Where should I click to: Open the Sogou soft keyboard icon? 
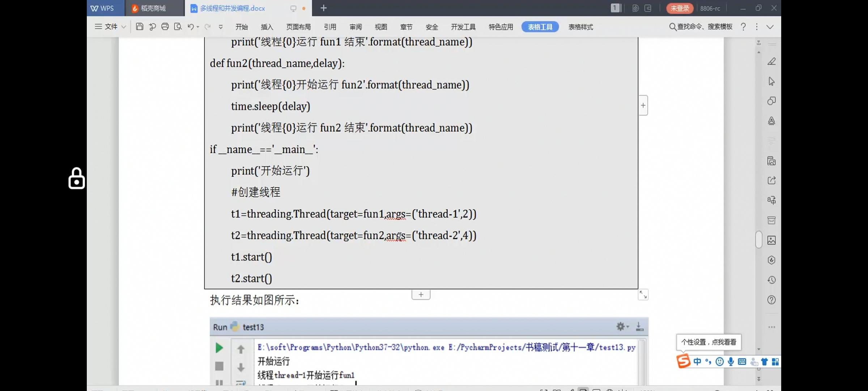pyautogui.click(x=742, y=361)
